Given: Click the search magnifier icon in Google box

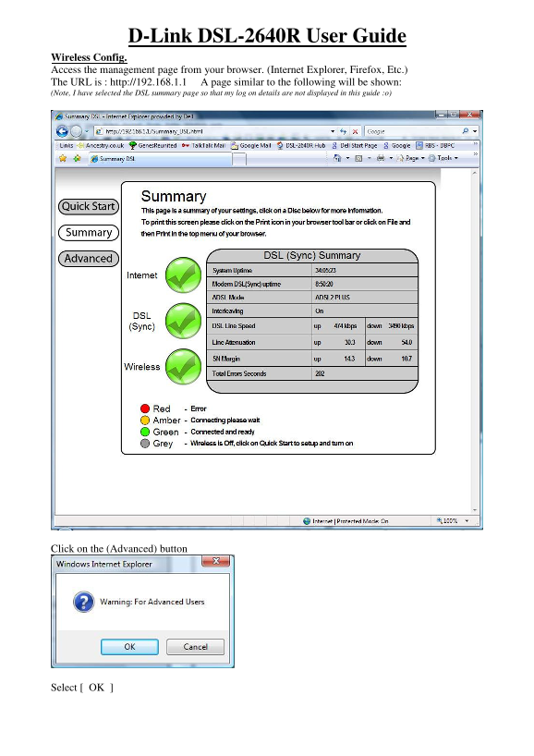Looking at the screenshot, I should [x=465, y=131].
